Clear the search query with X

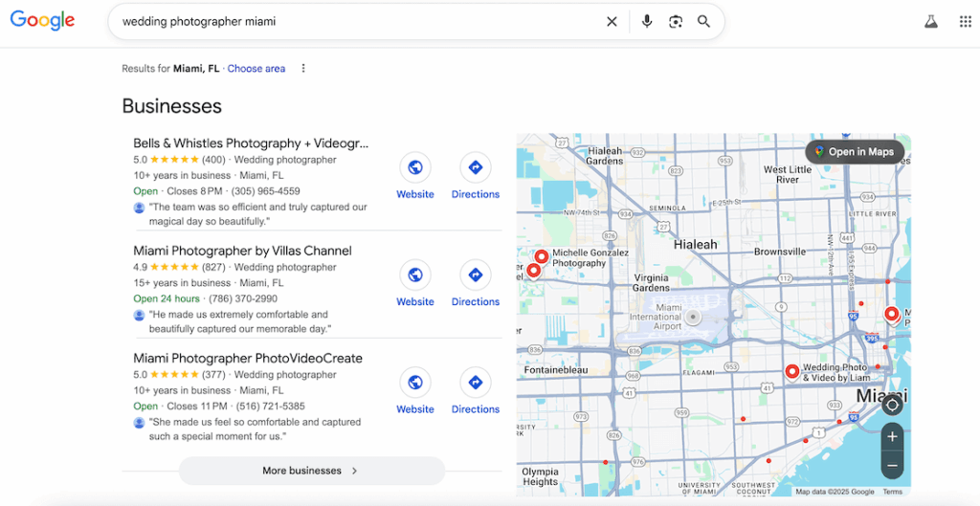click(x=612, y=22)
